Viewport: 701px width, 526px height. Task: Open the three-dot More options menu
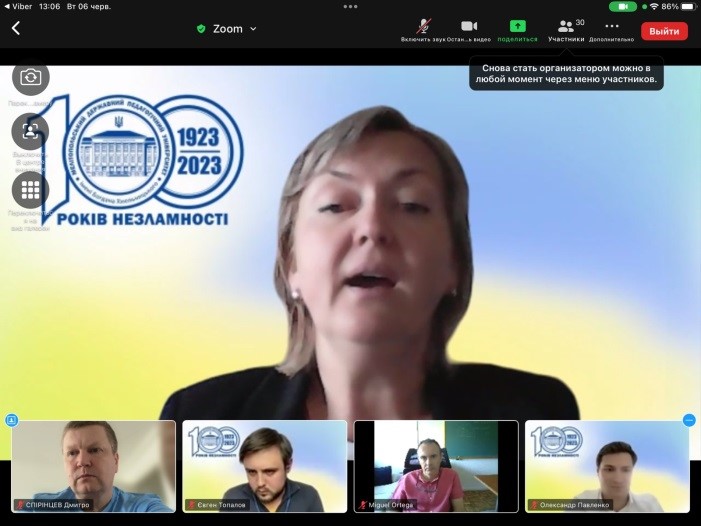click(611, 27)
